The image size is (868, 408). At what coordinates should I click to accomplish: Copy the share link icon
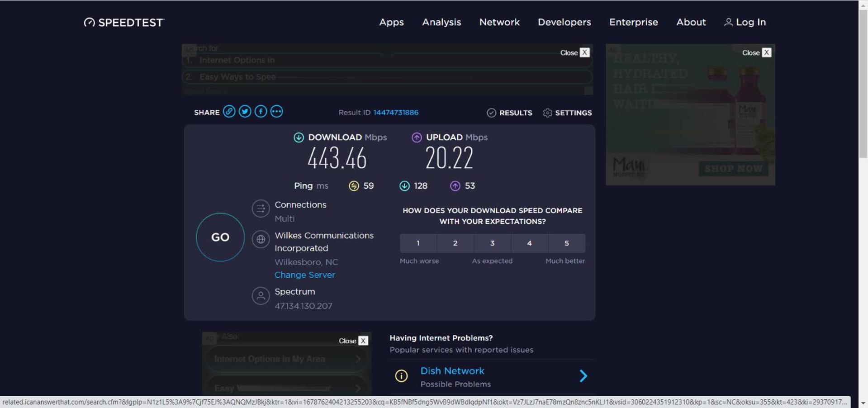pos(229,112)
